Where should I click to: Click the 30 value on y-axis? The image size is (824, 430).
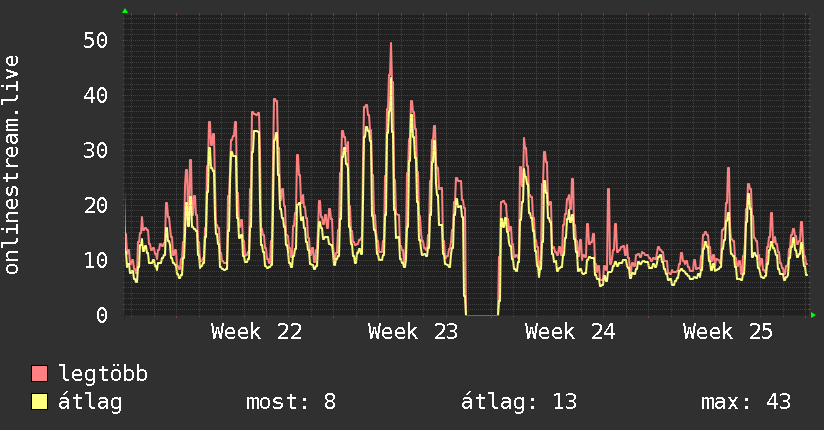point(95,151)
